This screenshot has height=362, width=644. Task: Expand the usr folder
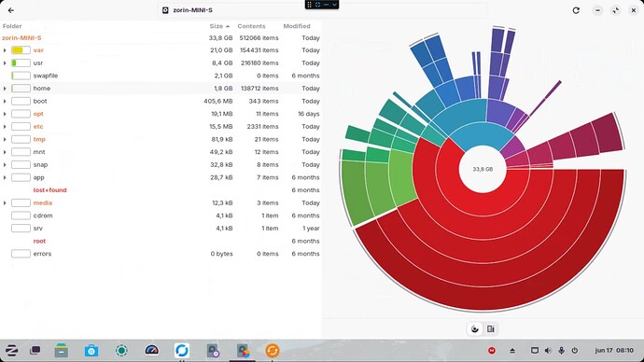coord(5,63)
